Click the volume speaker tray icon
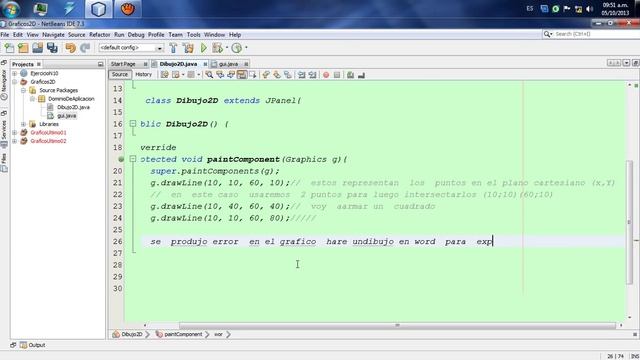This screenshot has width=640, height=360. click(589, 9)
